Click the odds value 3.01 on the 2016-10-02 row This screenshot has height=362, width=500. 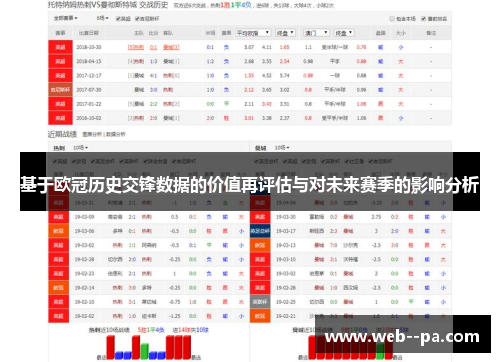(249, 118)
